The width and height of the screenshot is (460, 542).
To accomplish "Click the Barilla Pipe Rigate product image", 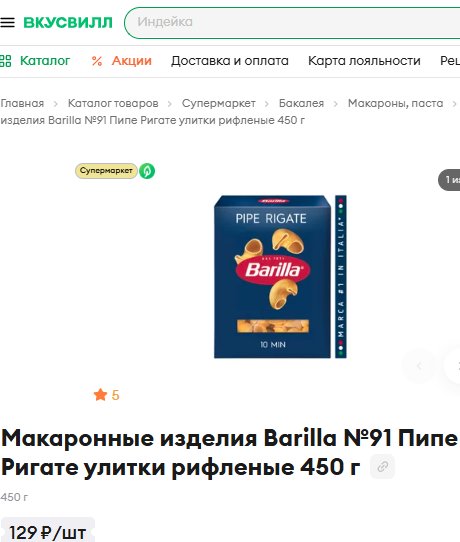I will [x=280, y=277].
